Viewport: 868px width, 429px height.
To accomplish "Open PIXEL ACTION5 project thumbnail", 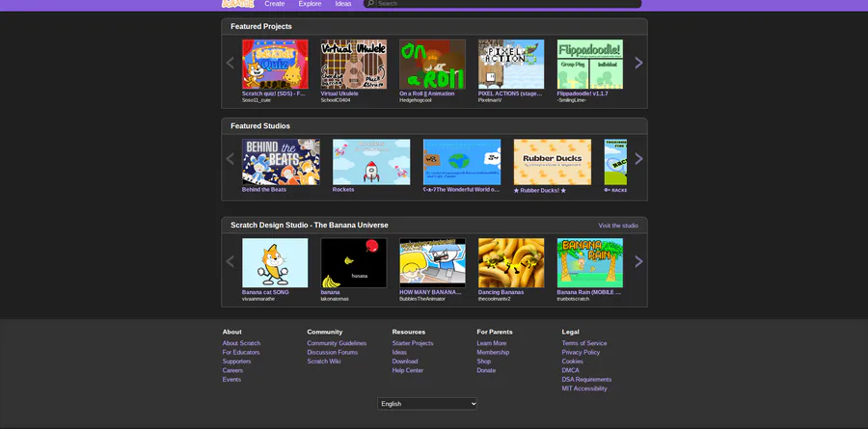I will [511, 65].
